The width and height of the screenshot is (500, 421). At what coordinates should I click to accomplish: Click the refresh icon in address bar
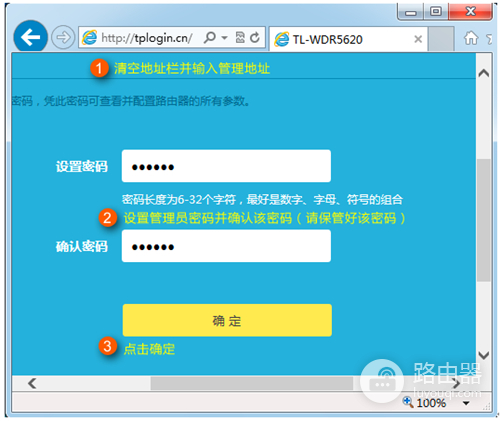coord(255,37)
